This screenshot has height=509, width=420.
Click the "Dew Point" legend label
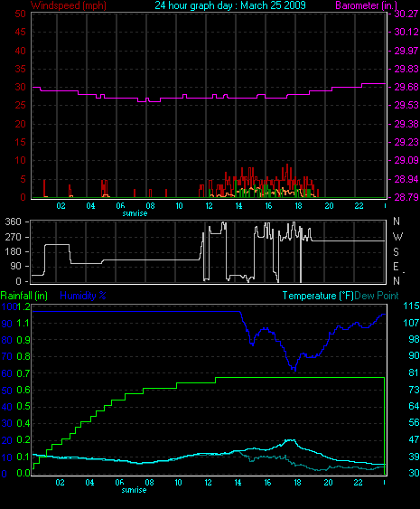tap(377, 296)
